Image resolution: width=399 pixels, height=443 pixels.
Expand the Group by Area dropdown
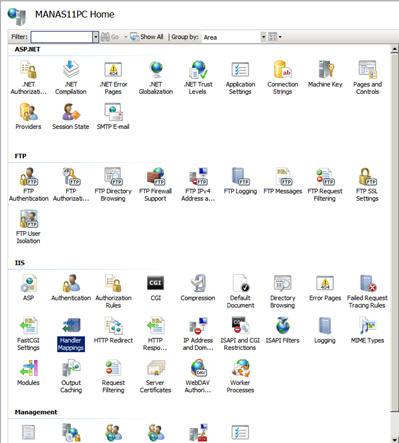263,37
